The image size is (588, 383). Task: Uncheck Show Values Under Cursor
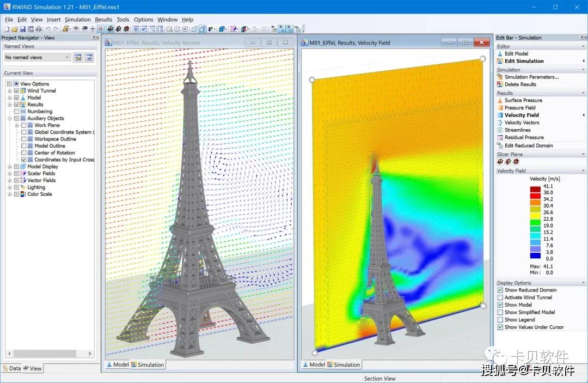tap(500, 327)
